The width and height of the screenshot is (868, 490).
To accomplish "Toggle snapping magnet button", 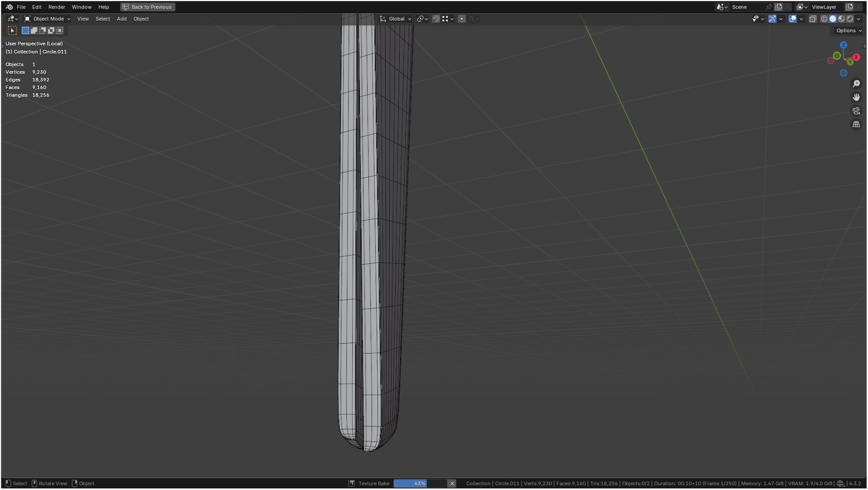I will point(436,19).
